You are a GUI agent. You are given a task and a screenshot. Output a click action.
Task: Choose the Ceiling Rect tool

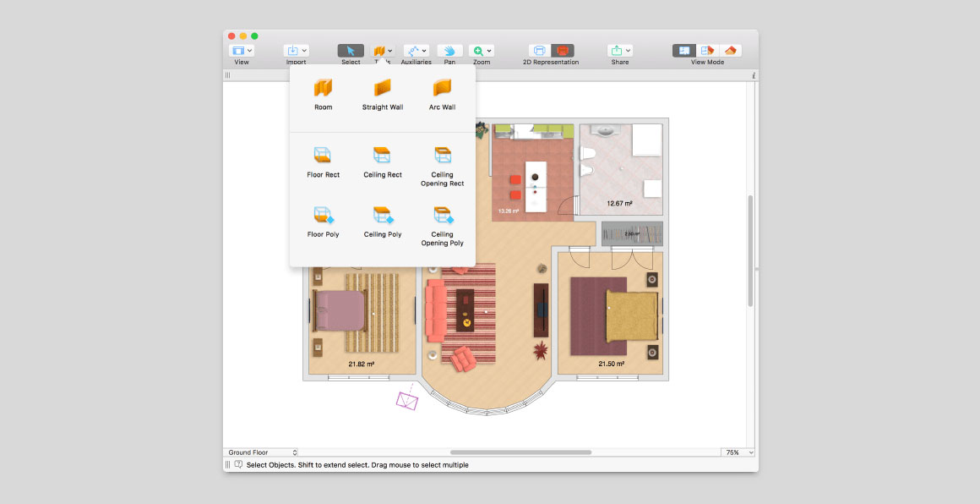tap(383, 162)
